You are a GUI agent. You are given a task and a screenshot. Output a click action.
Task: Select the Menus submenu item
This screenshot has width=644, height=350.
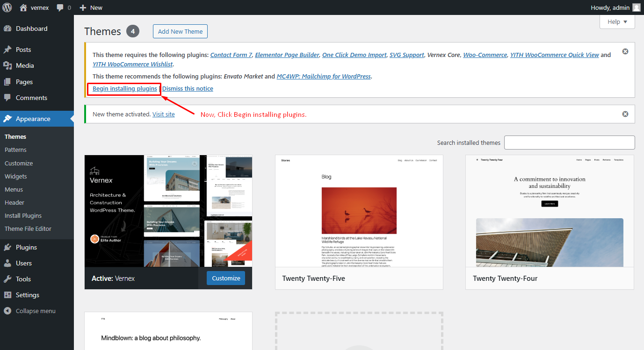[x=14, y=189]
